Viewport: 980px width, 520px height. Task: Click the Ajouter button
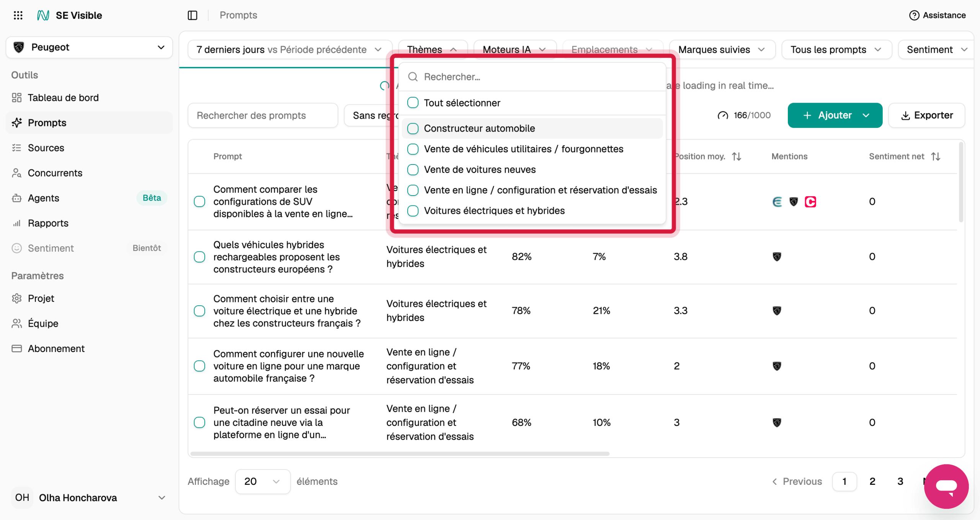[835, 115]
